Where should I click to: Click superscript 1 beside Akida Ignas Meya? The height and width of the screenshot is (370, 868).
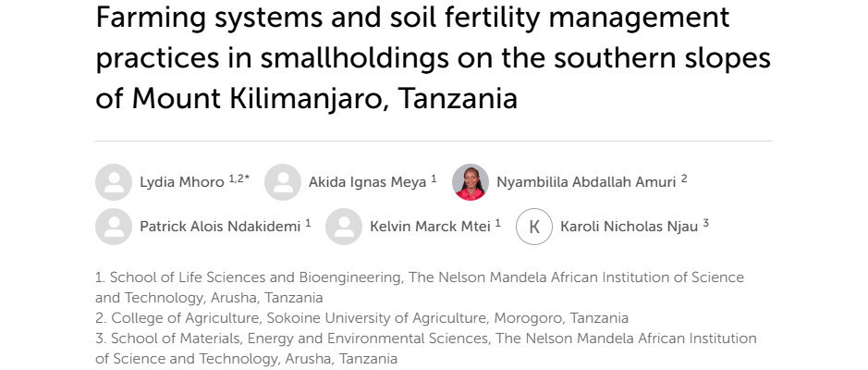[x=434, y=179]
